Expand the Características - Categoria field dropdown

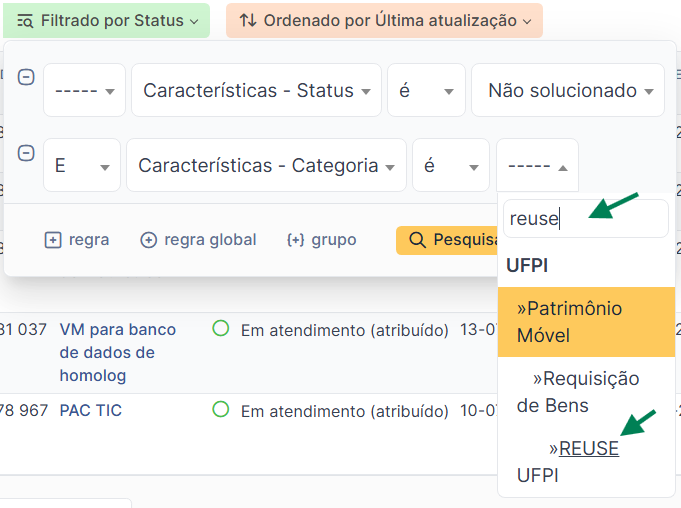tap(266, 165)
